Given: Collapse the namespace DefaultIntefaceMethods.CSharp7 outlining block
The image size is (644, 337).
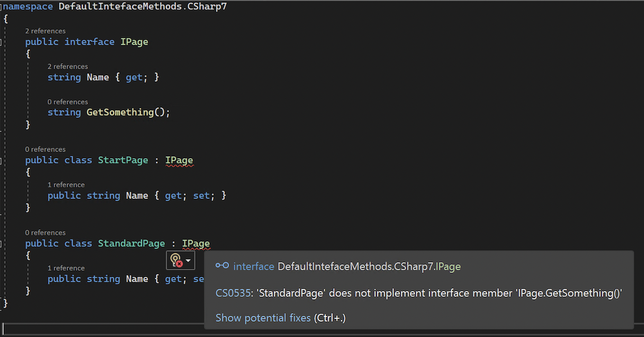Looking at the screenshot, I should (x=1, y=7).
